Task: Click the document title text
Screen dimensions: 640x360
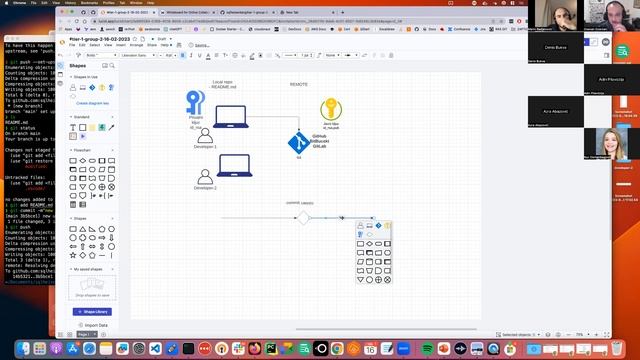Action: (x=100, y=39)
